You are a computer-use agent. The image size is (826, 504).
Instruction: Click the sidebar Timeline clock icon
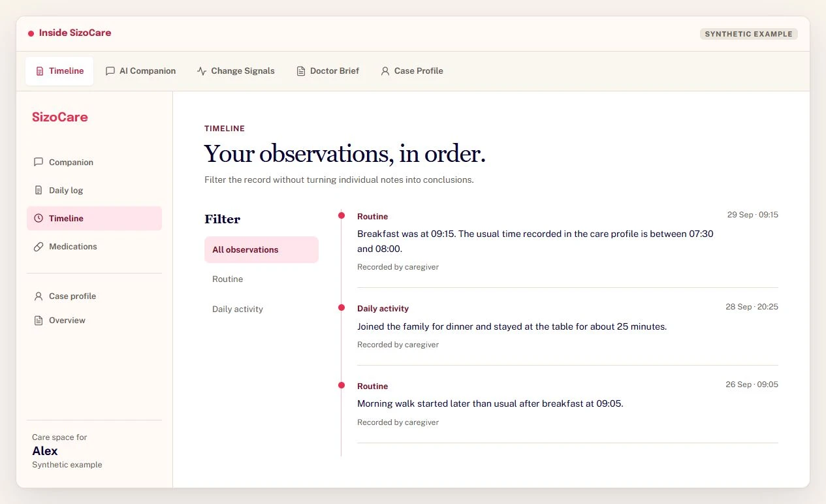[39, 218]
